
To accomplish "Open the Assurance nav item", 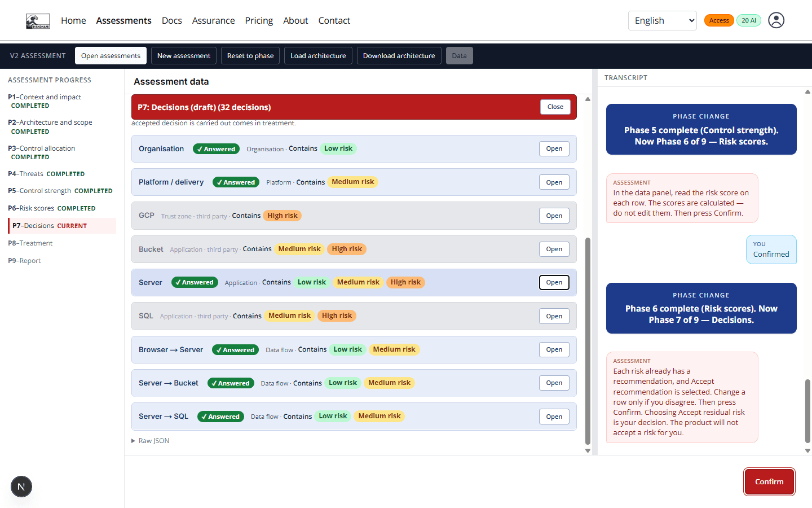I will coord(213,20).
